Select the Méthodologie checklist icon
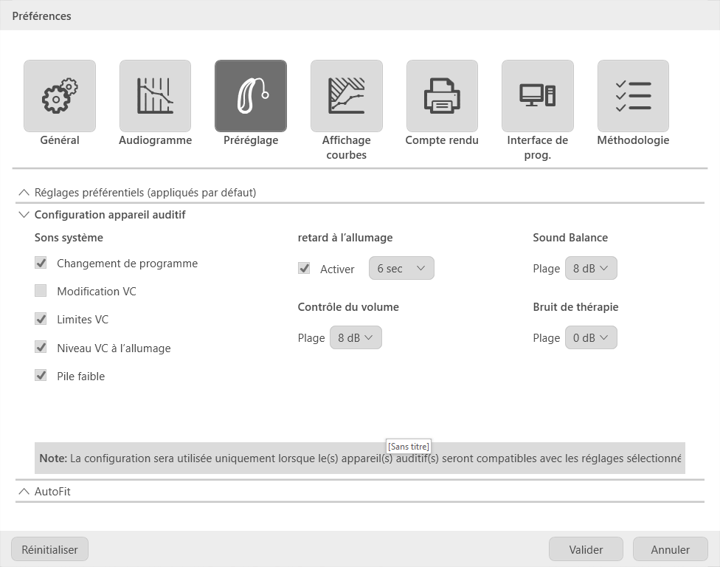The width and height of the screenshot is (720, 567). pos(633,96)
